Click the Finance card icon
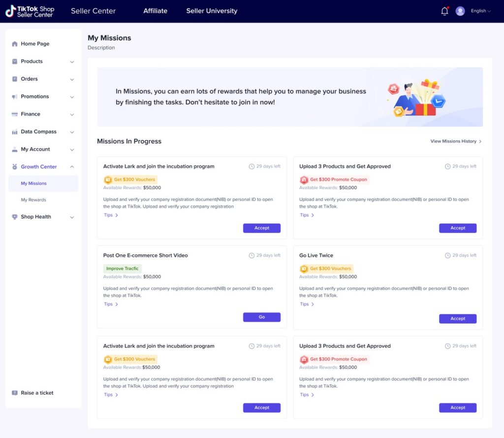The image size is (504, 438). coord(14,114)
